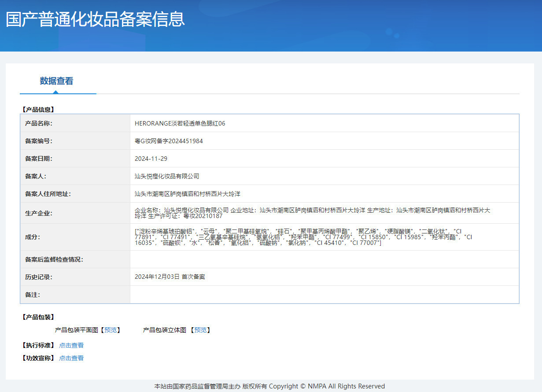Click the 产品名称 label cell
The height and width of the screenshot is (392, 542).
click(x=75, y=123)
